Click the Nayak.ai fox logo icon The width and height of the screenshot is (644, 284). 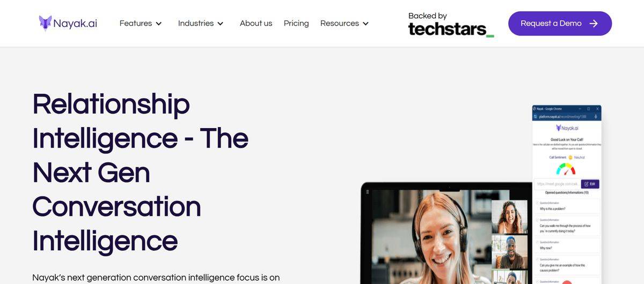(x=45, y=23)
